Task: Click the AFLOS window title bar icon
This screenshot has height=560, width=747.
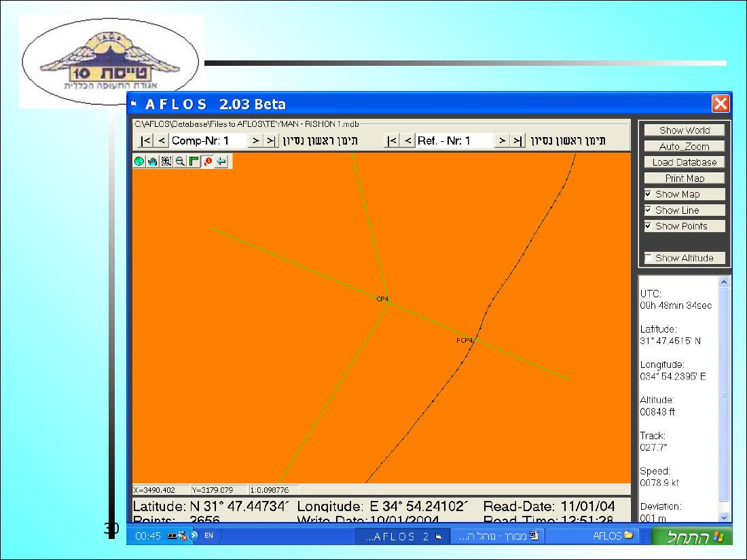Action: (x=134, y=103)
